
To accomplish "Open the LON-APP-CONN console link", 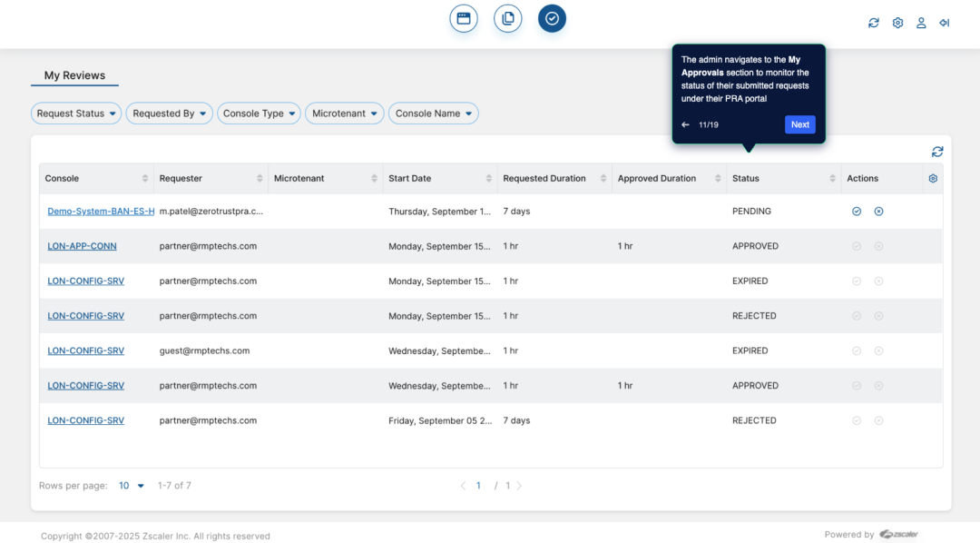I will 82,246.
